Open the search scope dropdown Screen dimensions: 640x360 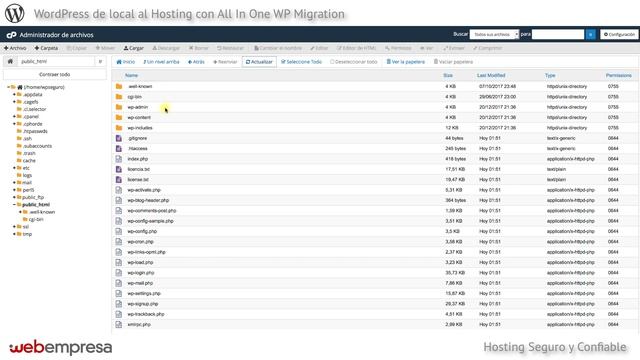[x=494, y=35]
